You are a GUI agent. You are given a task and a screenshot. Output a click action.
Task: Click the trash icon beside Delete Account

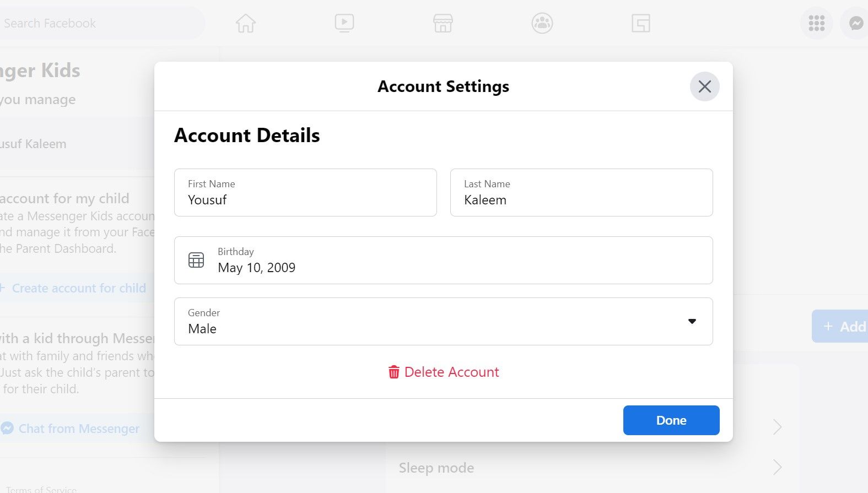click(393, 372)
